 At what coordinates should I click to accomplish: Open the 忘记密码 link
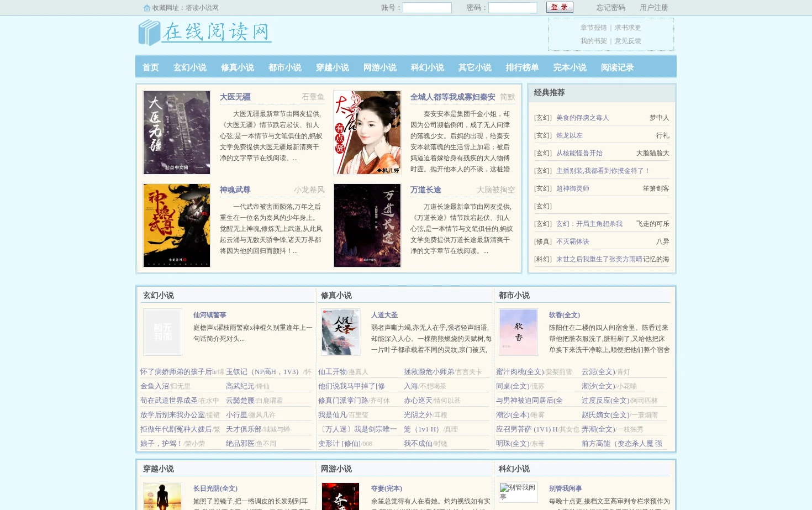[x=611, y=8]
